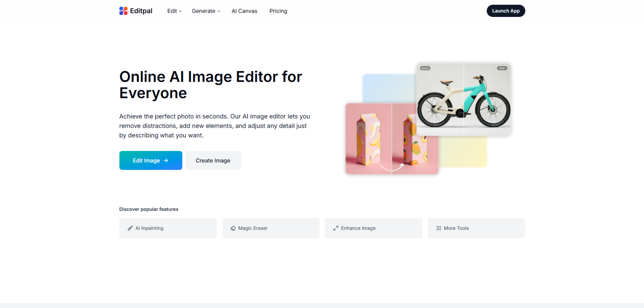644x308 pixels.
Task: Click the More Tools grid icon
Action: [x=439, y=228]
